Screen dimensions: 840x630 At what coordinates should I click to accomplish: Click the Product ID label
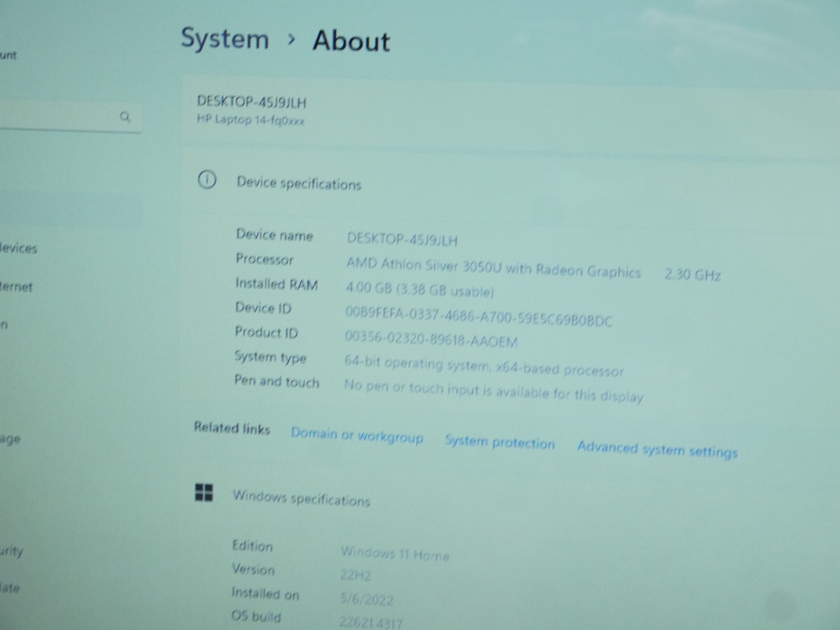pos(266,332)
